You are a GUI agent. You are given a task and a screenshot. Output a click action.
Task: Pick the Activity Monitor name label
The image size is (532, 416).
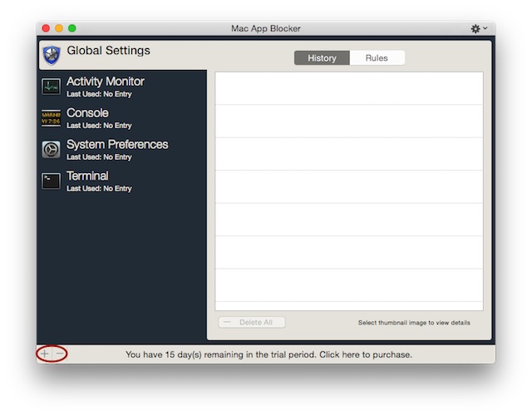coord(105,82)
